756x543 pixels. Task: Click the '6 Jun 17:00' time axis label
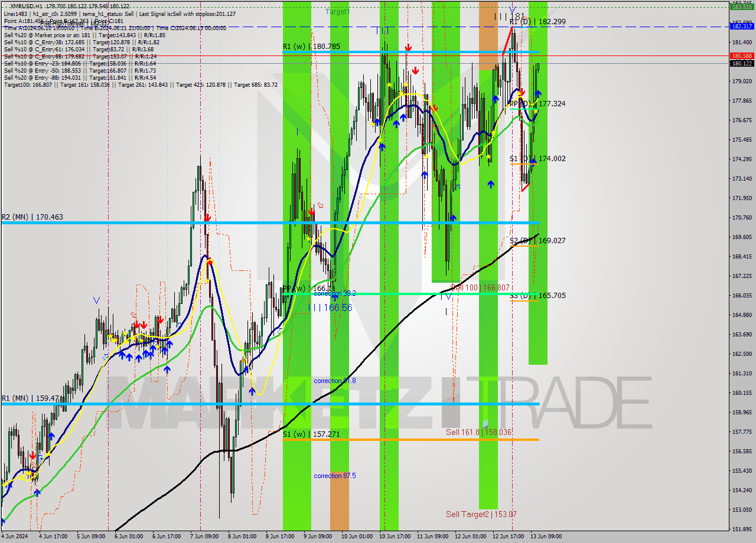pyautogui.click(x=167, y=537)
